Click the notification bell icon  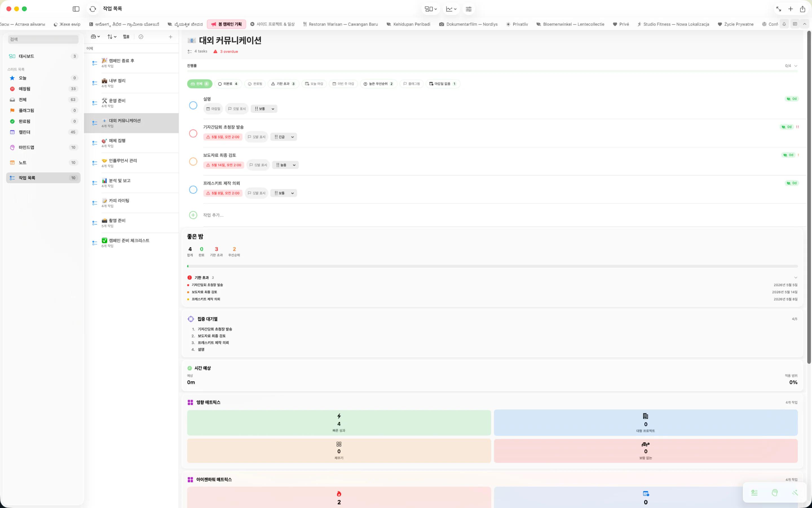tap(784, 24)
